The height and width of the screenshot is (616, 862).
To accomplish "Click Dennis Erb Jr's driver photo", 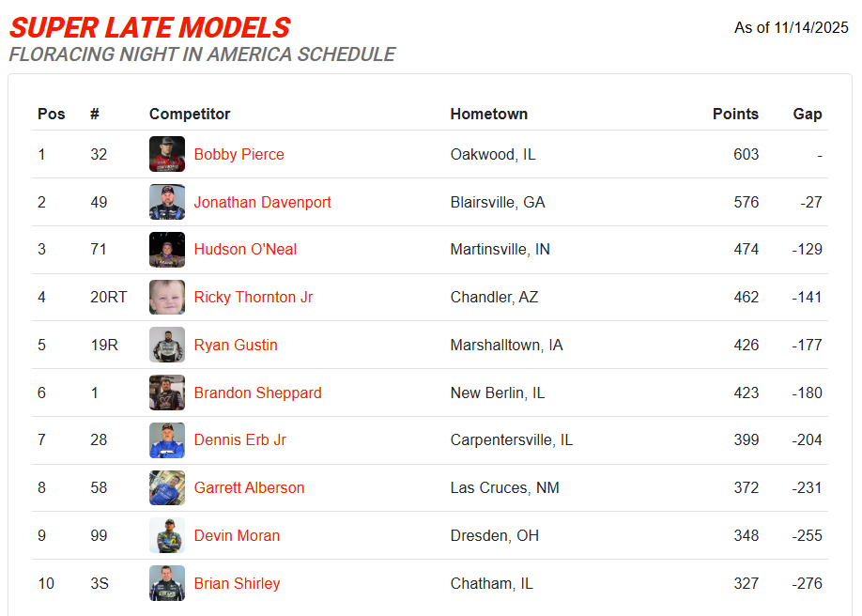I will [167, 440].
